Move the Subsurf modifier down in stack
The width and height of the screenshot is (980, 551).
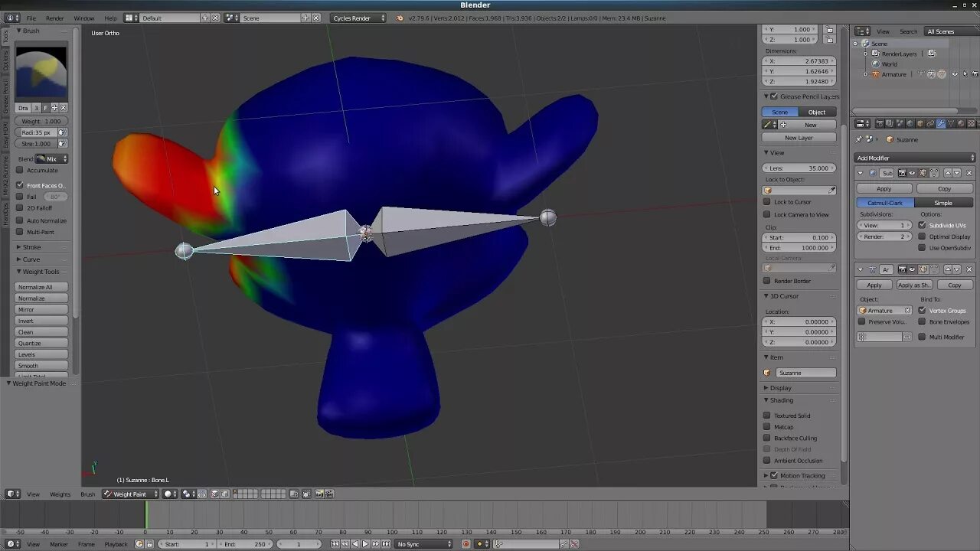(x=957, y=173)
